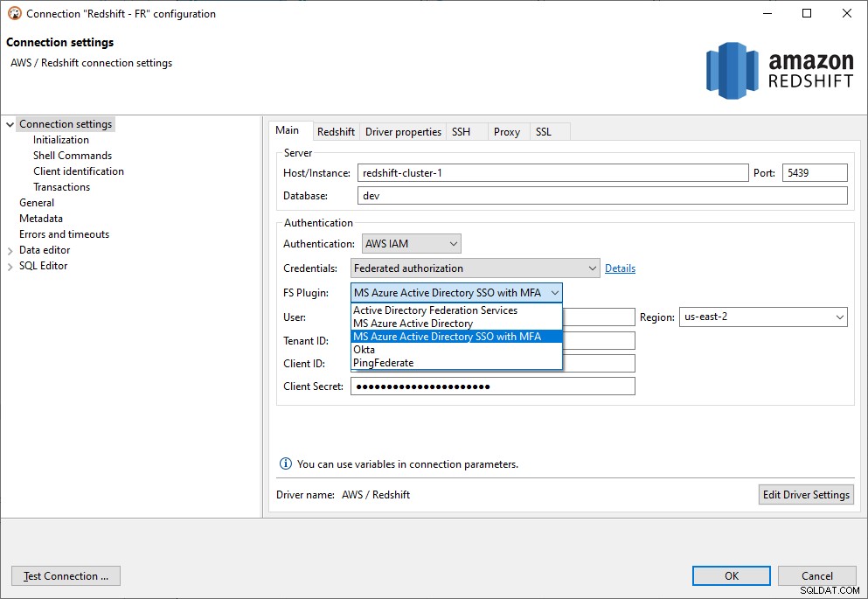The height and width of the screenshot is (599, 868).
Task: Click the DBeaver app icon in title bar
Action: pos(14,13)
